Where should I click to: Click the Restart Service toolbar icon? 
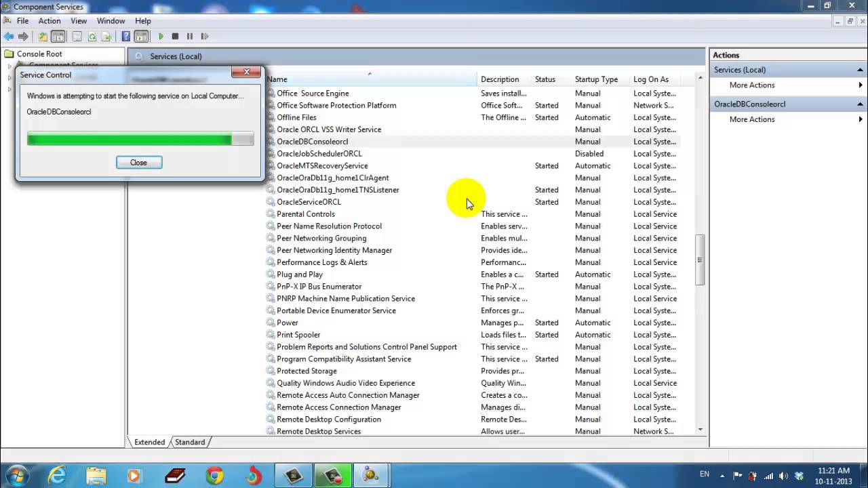point(205,37)
